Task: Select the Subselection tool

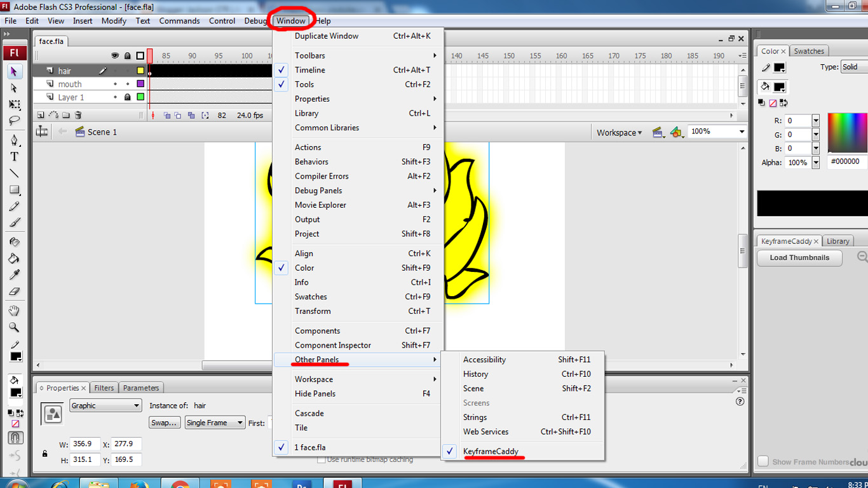Action: click(14, 88)
